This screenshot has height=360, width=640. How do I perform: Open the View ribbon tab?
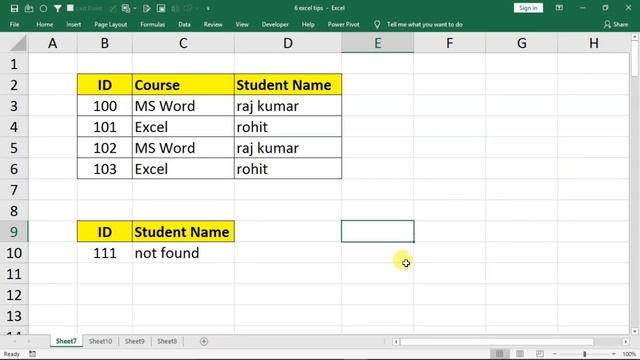(x=242, y=24)
